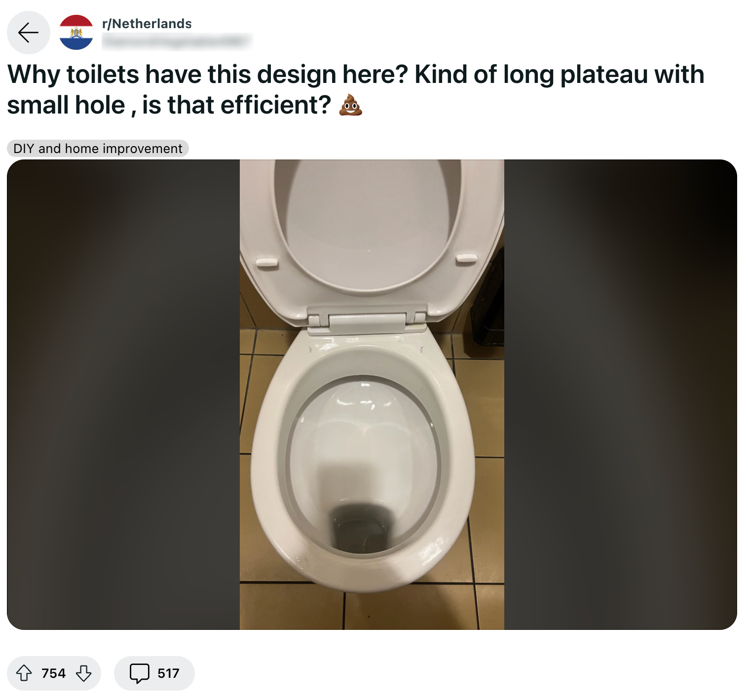The width and height of the screenshot is (748, 700).
Task: Open the blurred author username
Action: 177,42
